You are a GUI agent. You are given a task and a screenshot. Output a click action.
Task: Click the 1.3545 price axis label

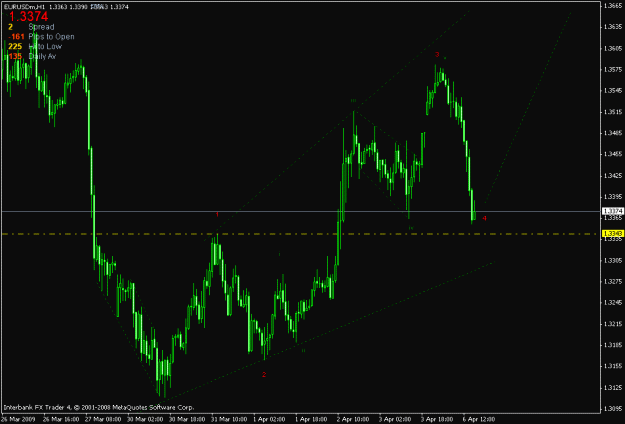coord(612,90)
